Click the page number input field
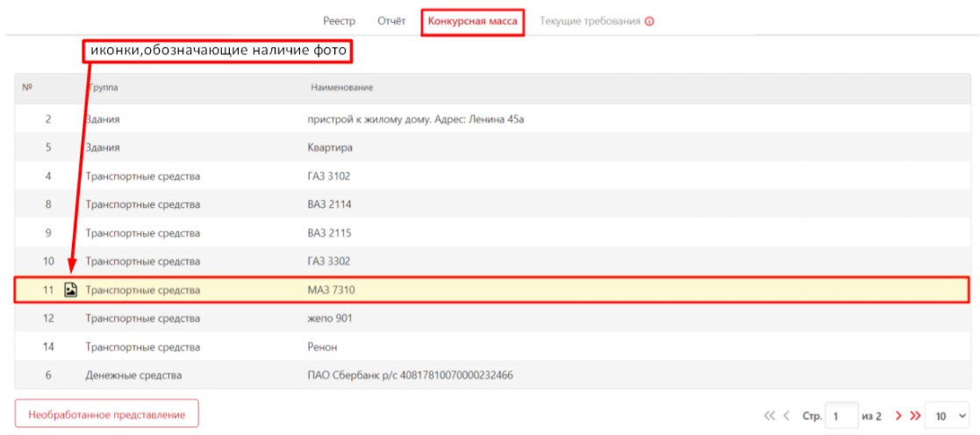The image size is (980, 435). (842, 416)
